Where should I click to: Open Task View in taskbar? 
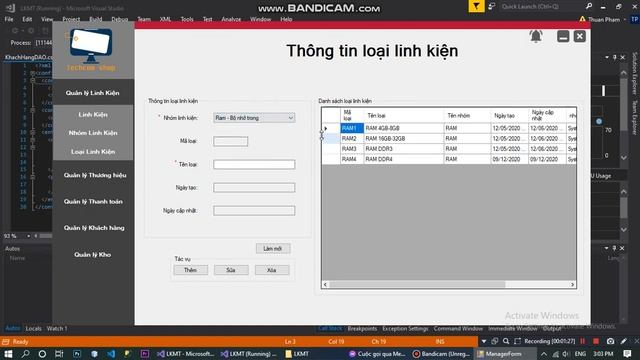(x=59, y=353)
